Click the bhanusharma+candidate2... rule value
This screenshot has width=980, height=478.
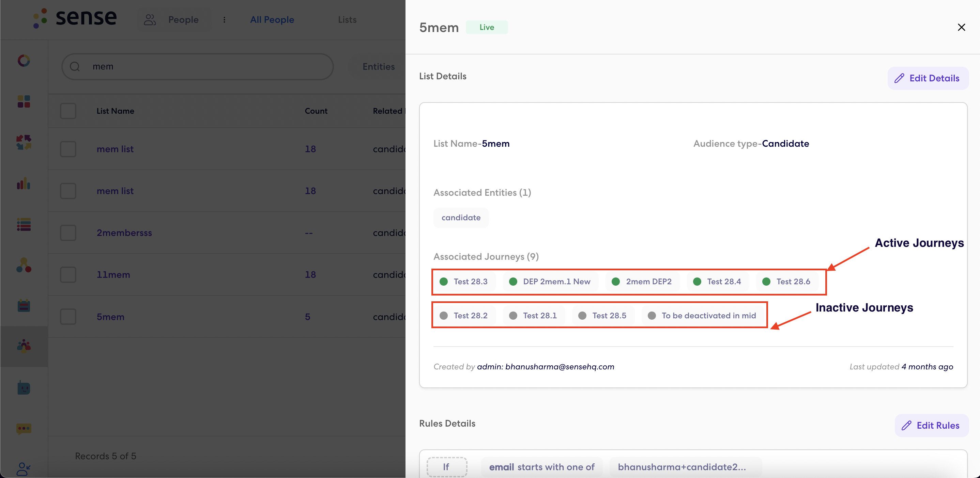685,467
